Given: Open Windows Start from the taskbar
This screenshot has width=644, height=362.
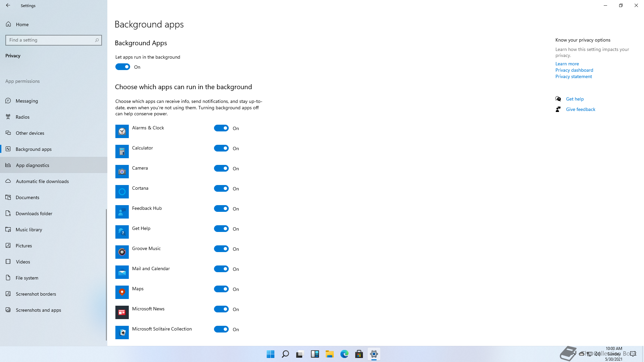Looking at the screenshot, I should click(271, 354).
